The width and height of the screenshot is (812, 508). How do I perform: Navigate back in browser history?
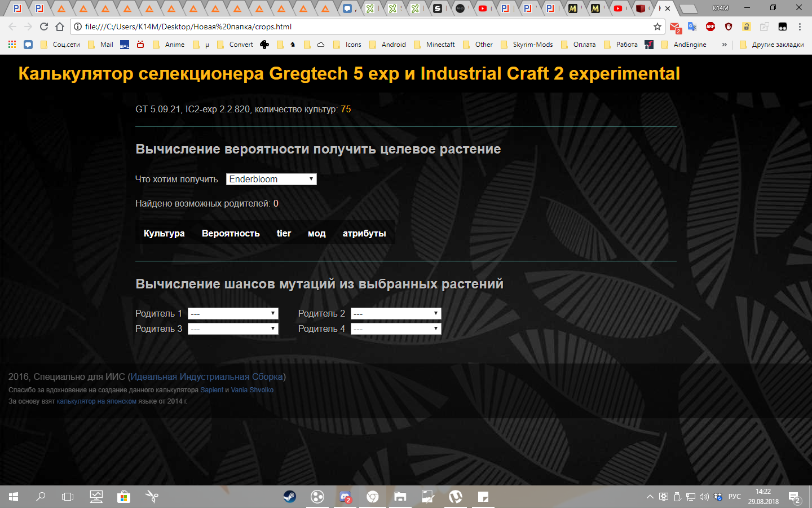click(x=12, y=27)
